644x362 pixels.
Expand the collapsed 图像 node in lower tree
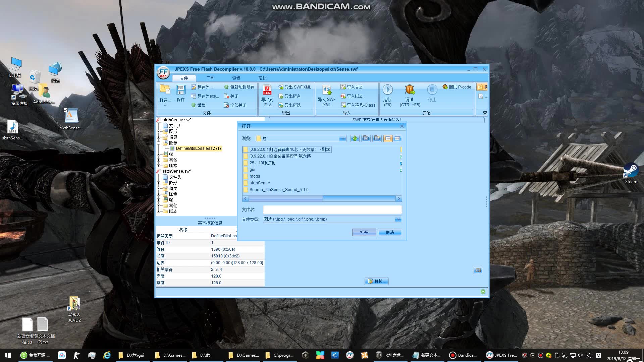point(158,194)
